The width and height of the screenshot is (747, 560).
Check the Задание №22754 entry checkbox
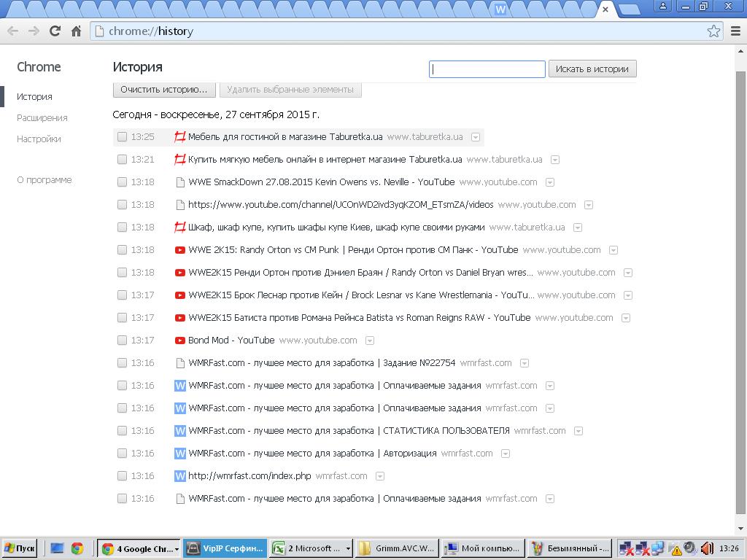coord(122,363)
